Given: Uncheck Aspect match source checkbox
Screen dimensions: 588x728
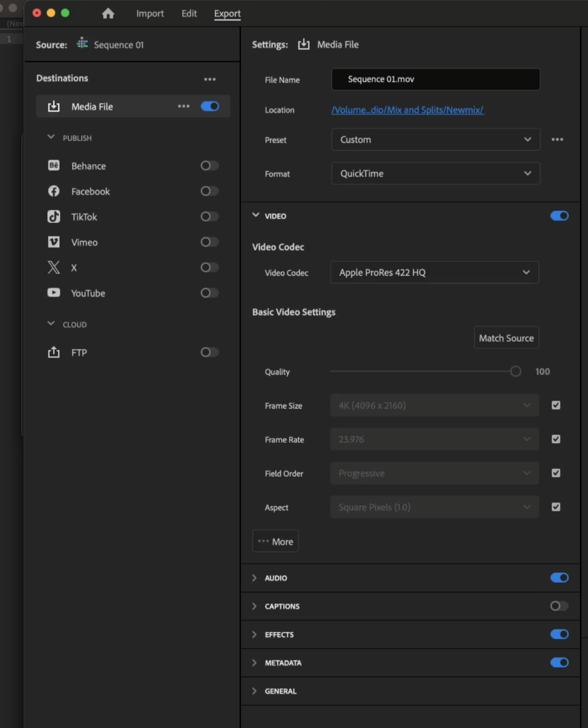Looking at the screenshot, I should [x=556, y=507].
